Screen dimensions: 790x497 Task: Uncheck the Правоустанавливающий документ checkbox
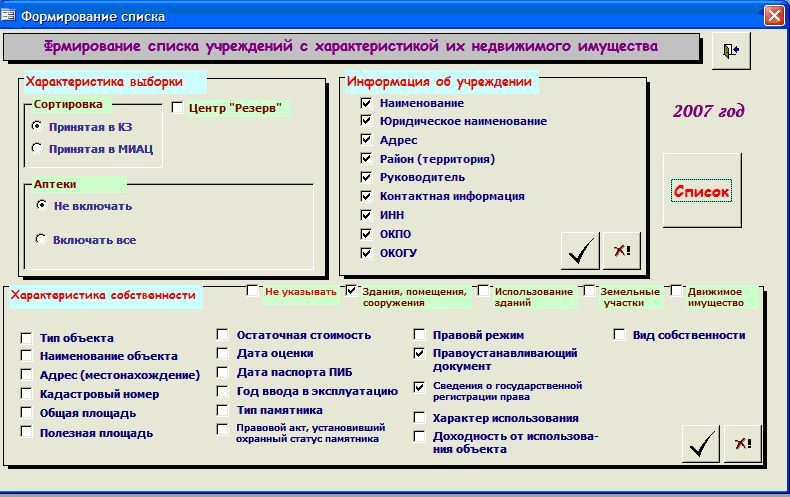[419, 354]
